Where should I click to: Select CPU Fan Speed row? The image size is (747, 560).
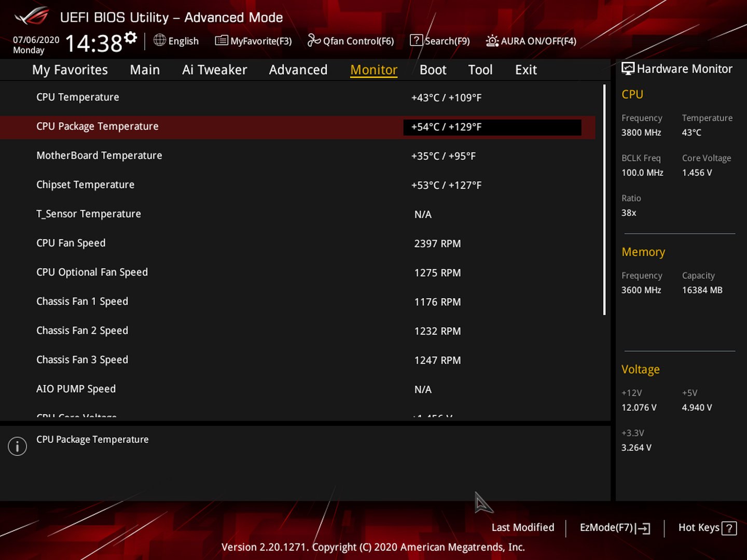pyautogui.click(x=298, y=243)
